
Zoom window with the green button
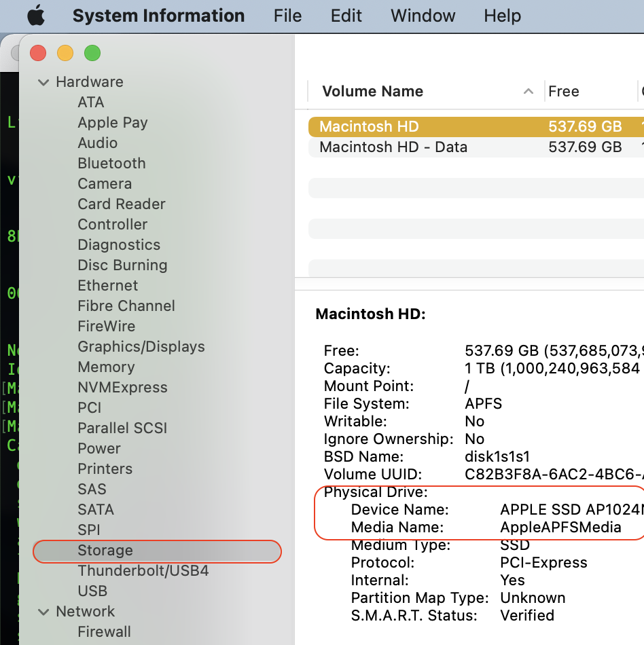[x=92, y=53]
